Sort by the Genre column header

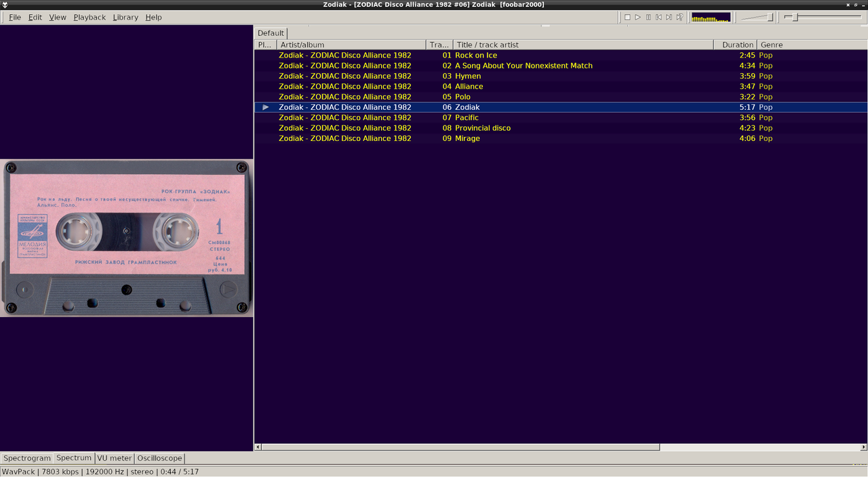812,45
